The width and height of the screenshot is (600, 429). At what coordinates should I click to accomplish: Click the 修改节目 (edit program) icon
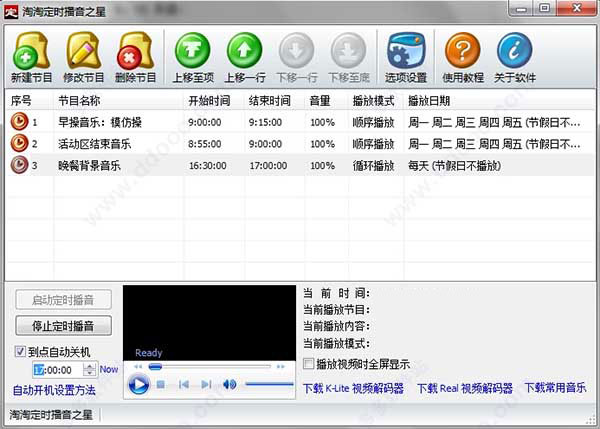point(83,51)
